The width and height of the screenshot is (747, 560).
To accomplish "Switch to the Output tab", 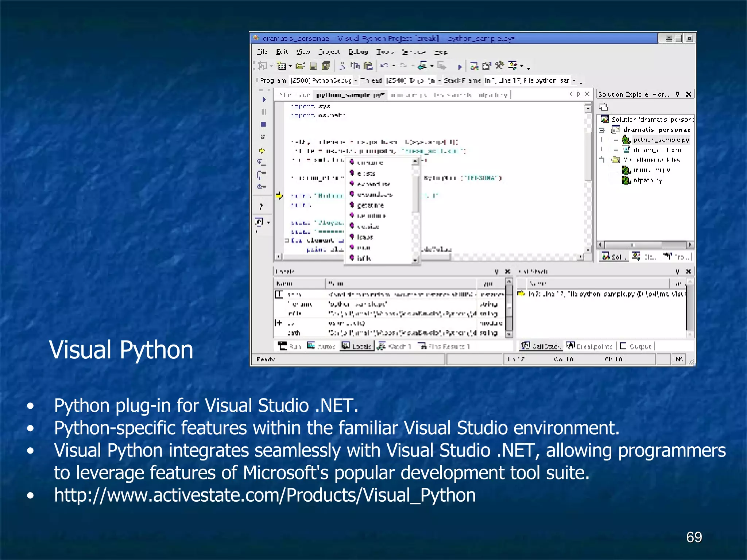I will 636,346.
